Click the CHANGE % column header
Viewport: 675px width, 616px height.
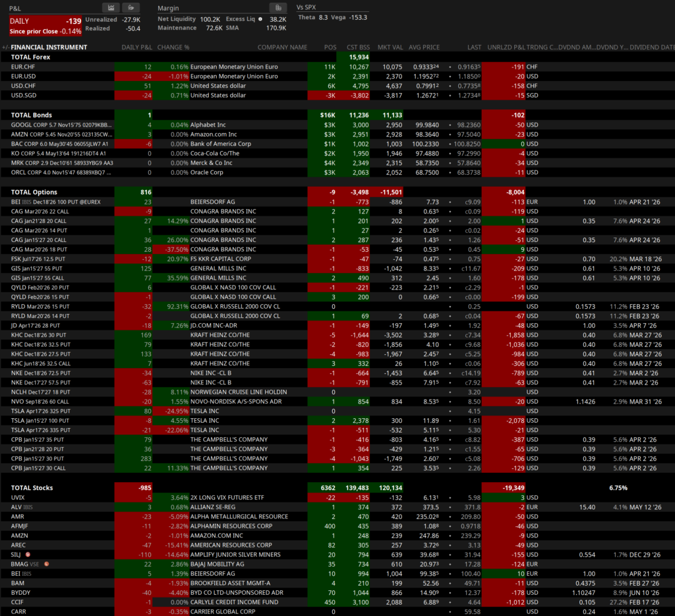(173, 47)
